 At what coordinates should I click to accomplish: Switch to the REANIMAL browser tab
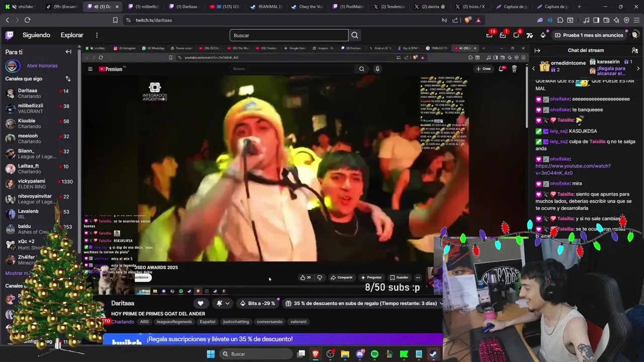pos(266,7)
